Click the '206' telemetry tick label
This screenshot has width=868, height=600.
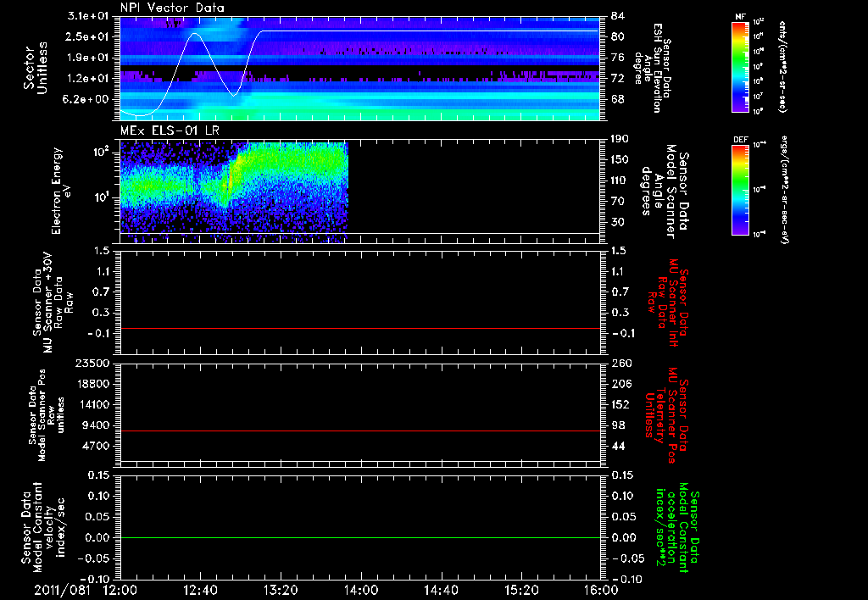coord(620,384)
